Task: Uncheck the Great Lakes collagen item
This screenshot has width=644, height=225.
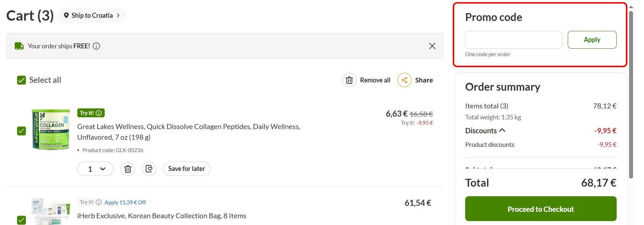Action: click(21, 131)
